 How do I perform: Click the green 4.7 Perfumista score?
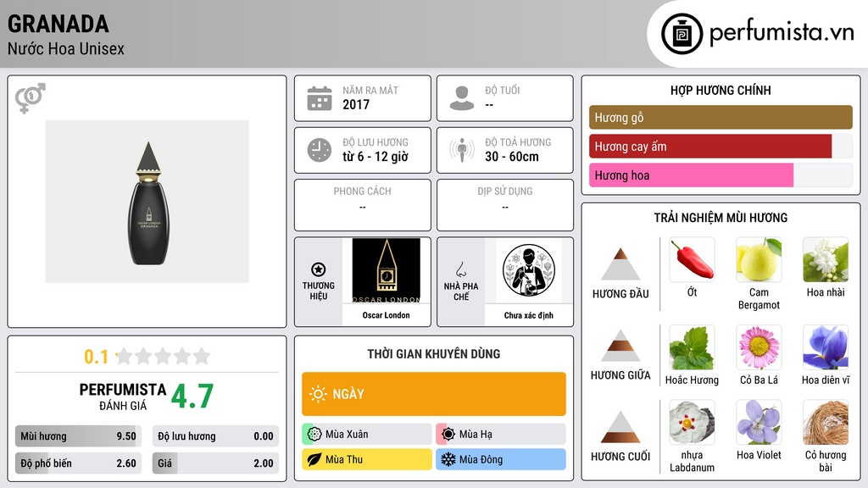pos(192,396)
